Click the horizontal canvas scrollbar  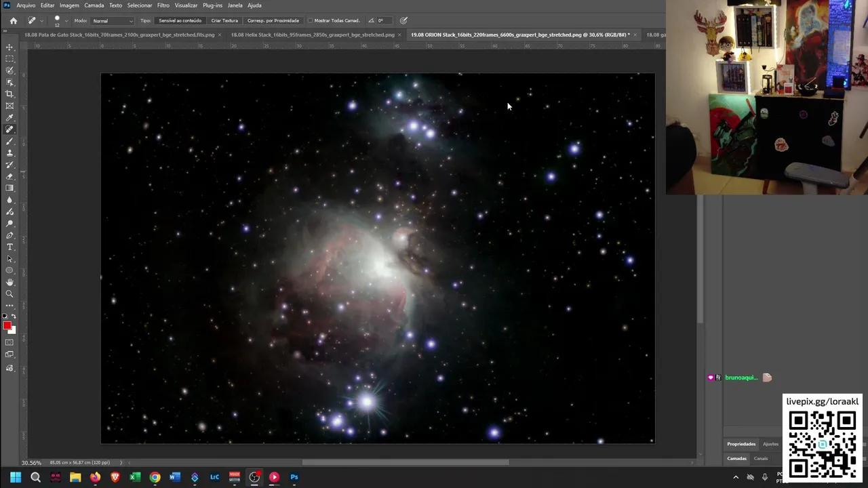point(406,462)
